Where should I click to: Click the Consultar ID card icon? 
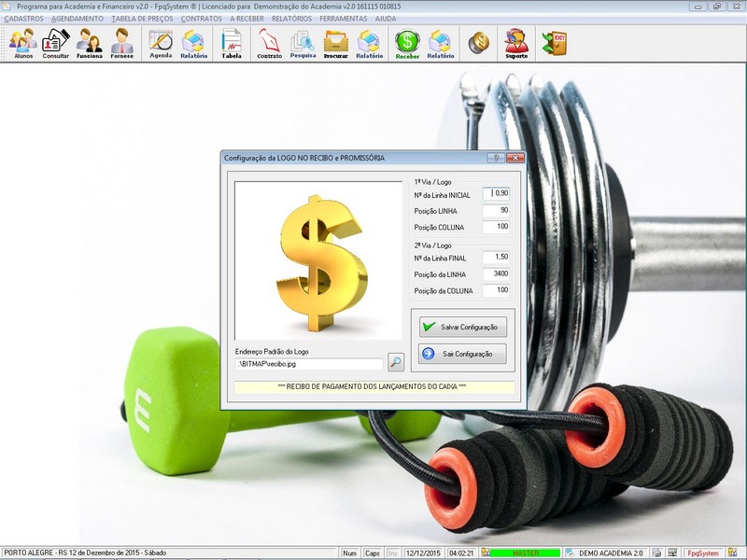tap(56, 44)
